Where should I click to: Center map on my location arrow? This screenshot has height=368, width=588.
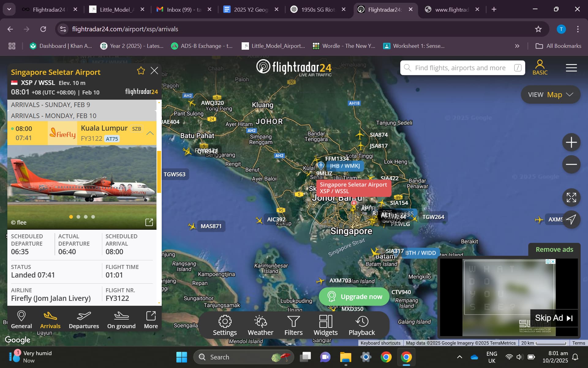coord(571,219)
